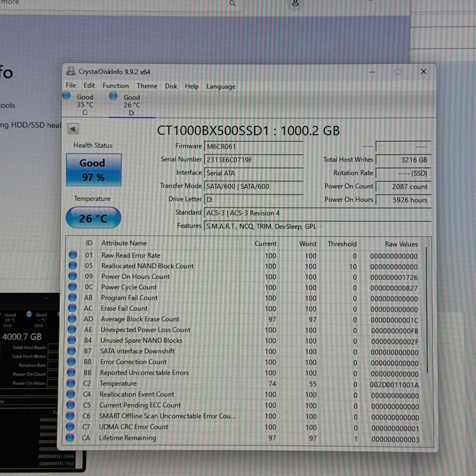Click the Drive Letter field
The width and height of the screenshot is (476, 476).
point(254,200)
